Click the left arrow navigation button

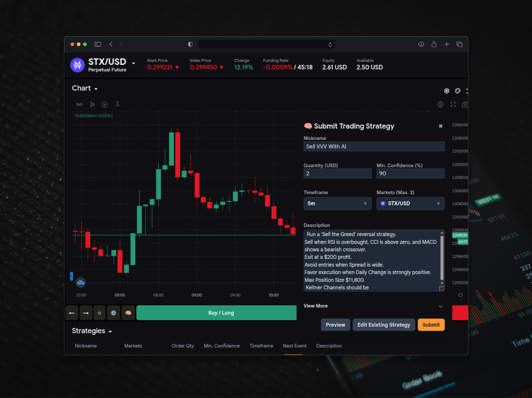[72, 313]
